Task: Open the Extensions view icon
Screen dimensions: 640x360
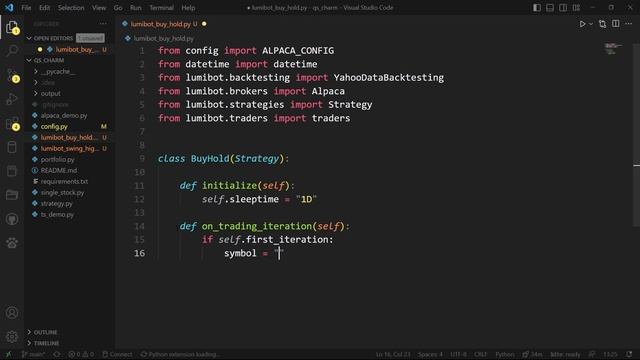Action: pos(12,123)
